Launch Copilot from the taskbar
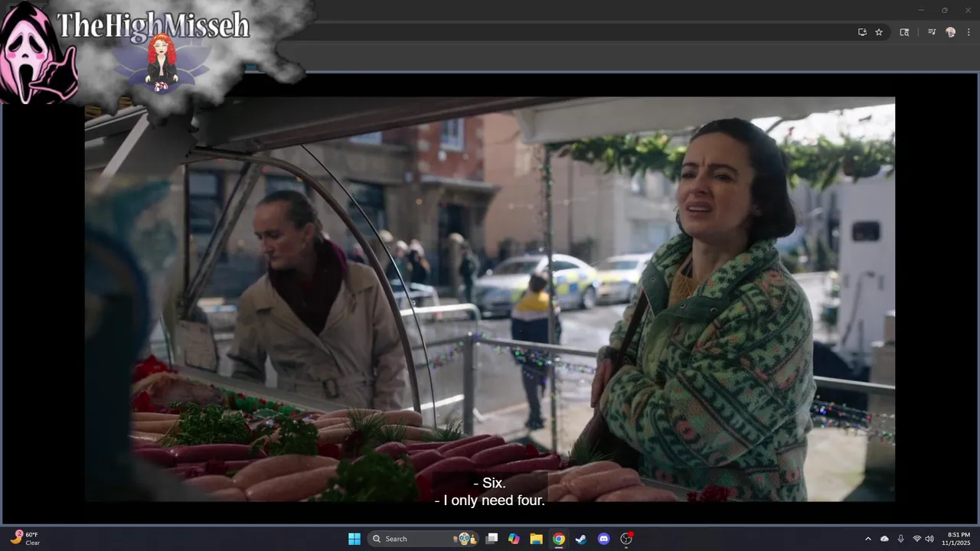The width and height of the screenshot is (980, 551). (514, 539)
